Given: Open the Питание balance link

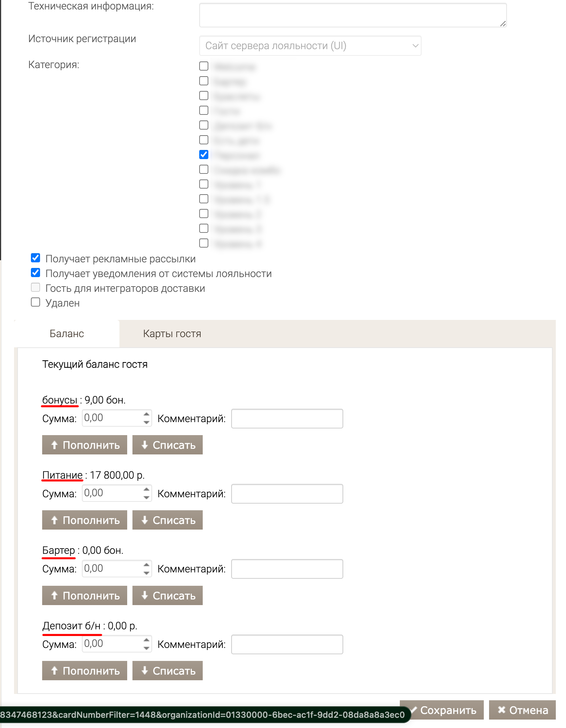Looking at the screenshot, I should pos(63,475).
